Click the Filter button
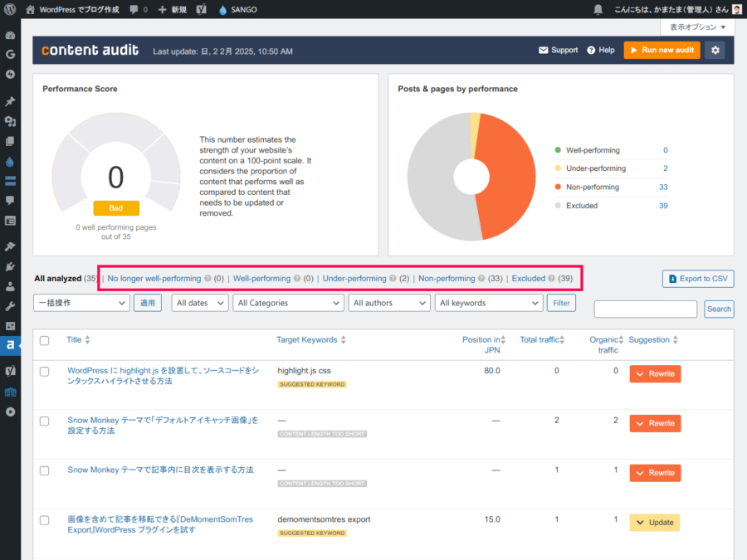The image size is (747, 560). [561, 303]
